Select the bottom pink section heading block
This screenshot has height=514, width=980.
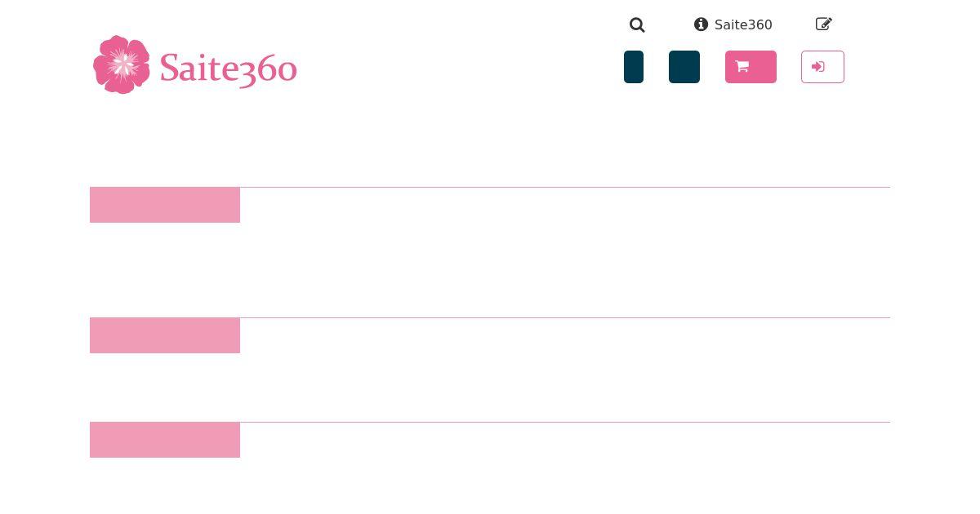165,440
